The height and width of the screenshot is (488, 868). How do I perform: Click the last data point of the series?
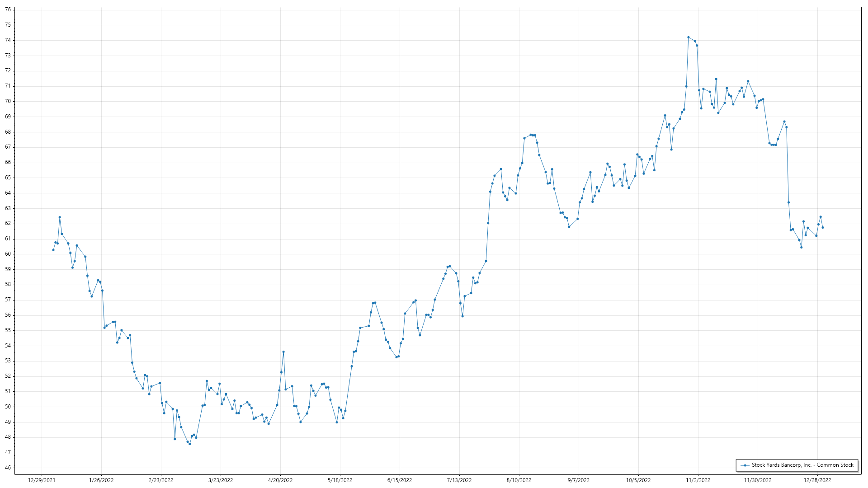tap(822, 227)
